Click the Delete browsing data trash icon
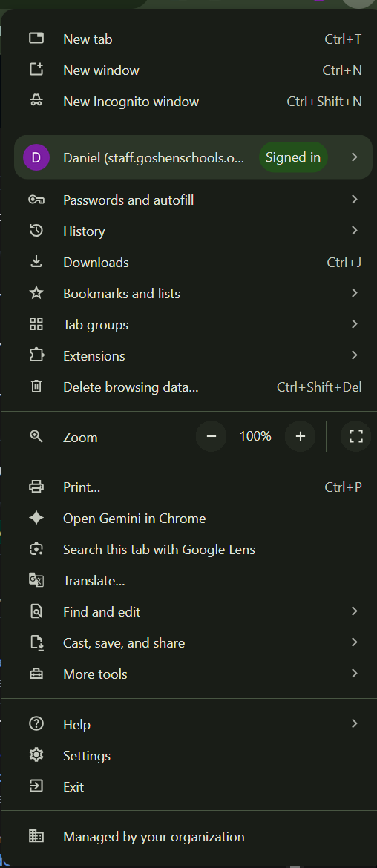The height and width of the screenshot is (868, 377). [36, 387]
